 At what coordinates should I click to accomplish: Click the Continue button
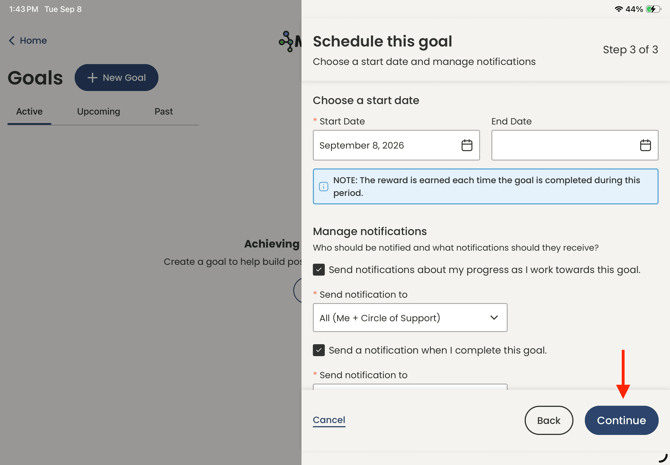click(x=621, y=420)
